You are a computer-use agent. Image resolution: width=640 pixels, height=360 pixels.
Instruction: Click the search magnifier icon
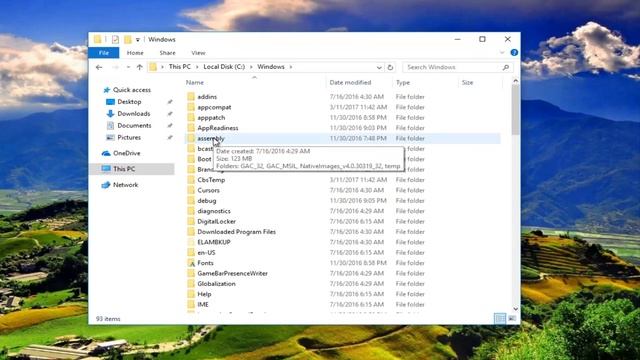point(506,67)
